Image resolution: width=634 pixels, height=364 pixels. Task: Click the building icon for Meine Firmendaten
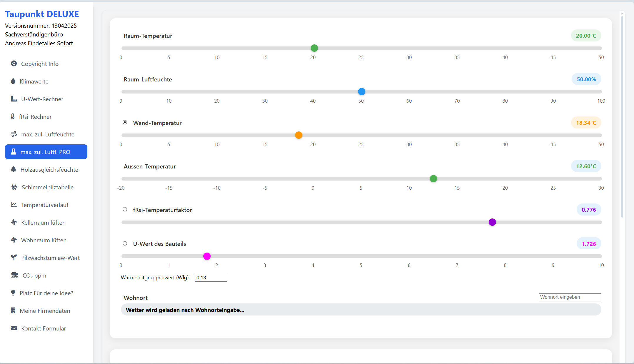pyautogui.click(x=13, y=310)
